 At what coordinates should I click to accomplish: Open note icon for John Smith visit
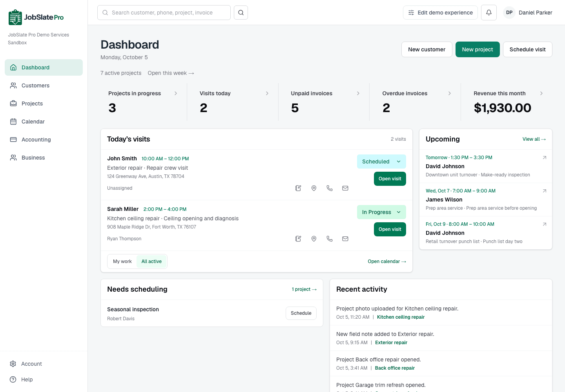point(298,188)
